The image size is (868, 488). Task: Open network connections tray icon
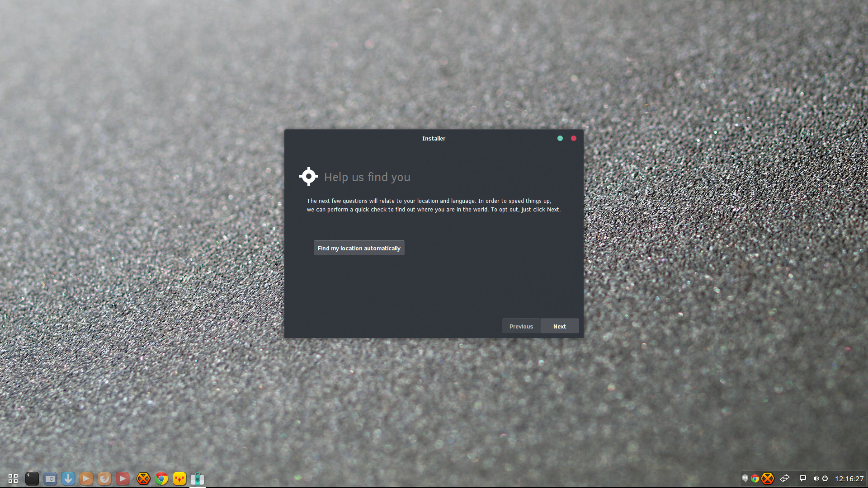coord(785,478)
